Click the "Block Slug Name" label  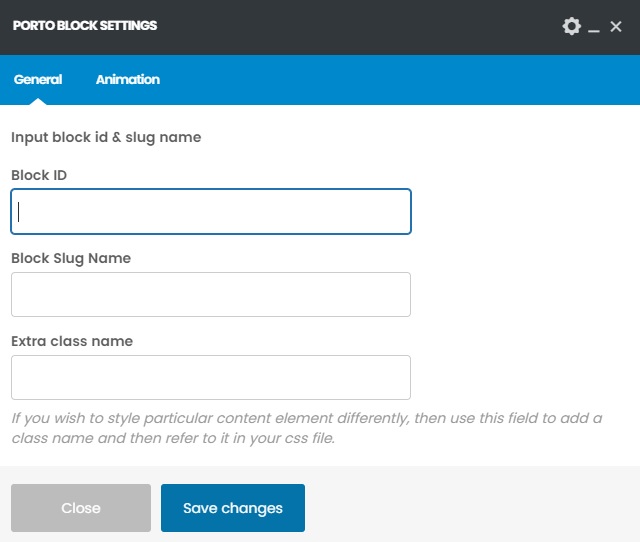[71, 258]
